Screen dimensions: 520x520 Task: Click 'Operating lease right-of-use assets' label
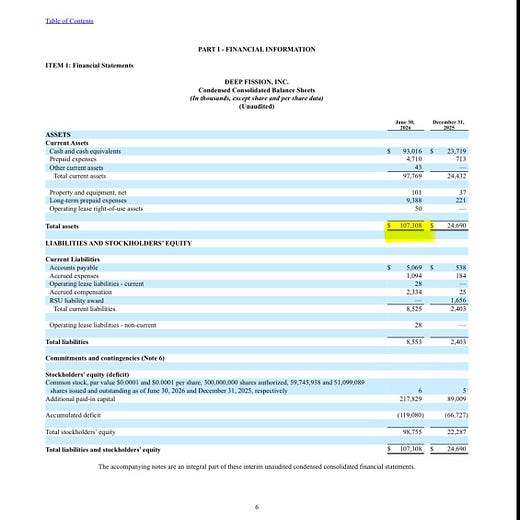pyautogui.click(x=96, y=209)
